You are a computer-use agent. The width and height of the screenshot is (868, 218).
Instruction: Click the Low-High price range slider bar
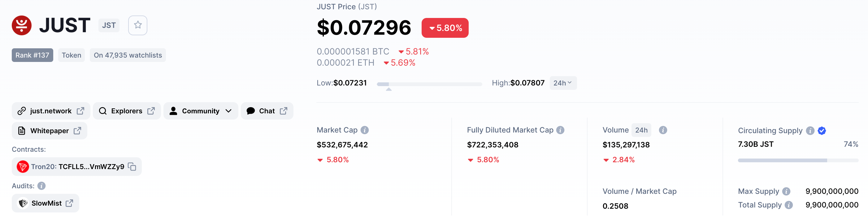coord(429,84)
